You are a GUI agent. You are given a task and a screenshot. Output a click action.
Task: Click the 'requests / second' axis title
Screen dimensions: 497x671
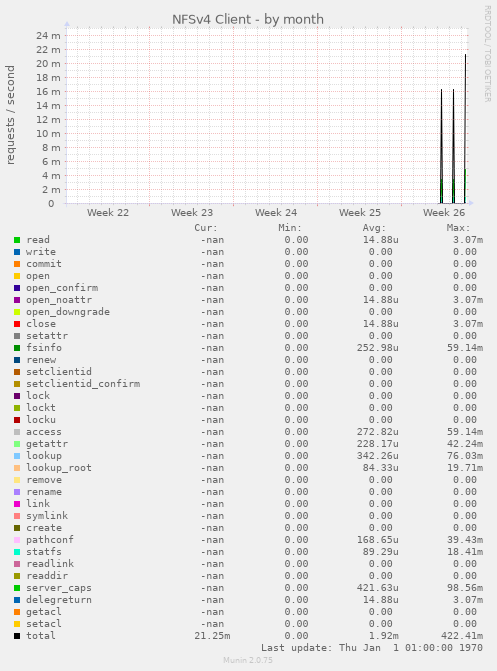click(x=10, y=115)
